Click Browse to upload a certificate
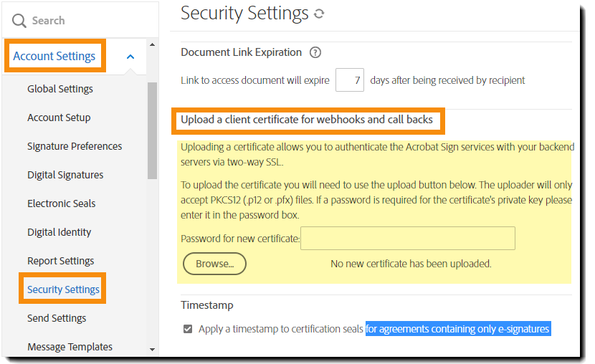The height and width of the screenshot is (364, 595). 215,264
